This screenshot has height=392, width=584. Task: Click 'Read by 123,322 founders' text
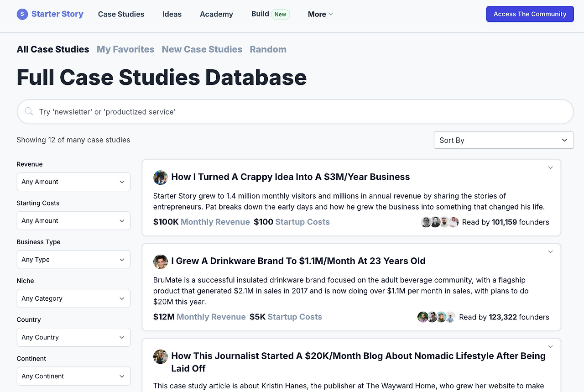point(504,317)
